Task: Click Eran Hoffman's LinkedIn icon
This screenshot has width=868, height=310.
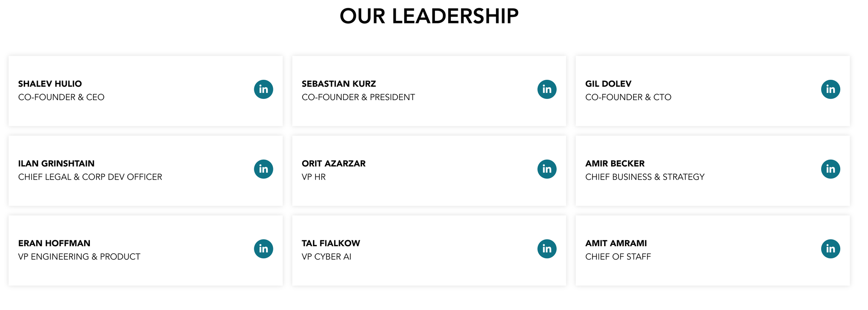Action: tap(263, 249)
